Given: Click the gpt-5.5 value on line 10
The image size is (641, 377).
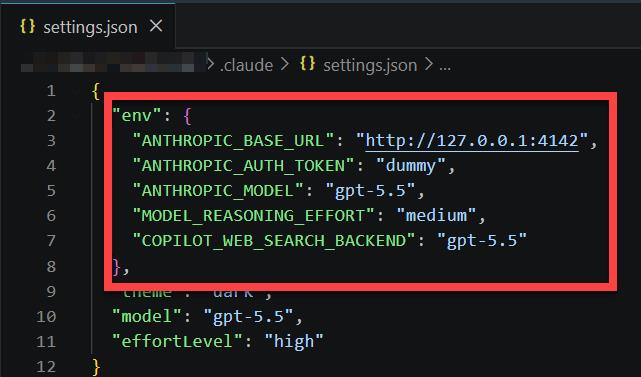Looking at the screenshot, I should pos(249,317).
